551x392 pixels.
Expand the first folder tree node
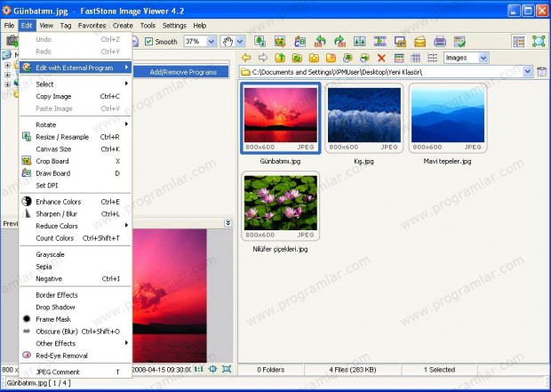(7, 65)
